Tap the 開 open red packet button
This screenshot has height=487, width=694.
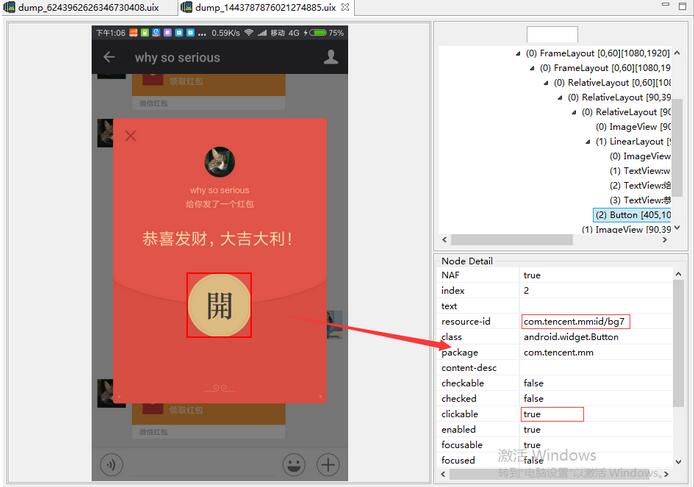(x=219, y=305)
